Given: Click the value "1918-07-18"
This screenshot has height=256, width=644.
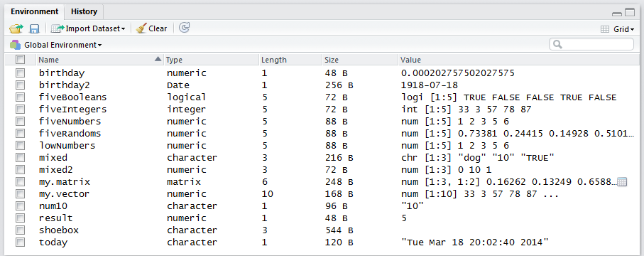Looking at the screenshot, I should coord(429,85).
